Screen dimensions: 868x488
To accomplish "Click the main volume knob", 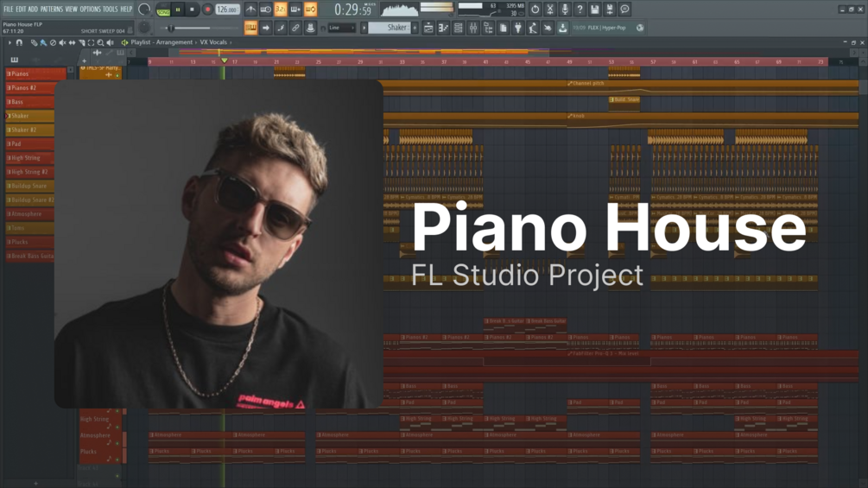I will coord(144,10).
